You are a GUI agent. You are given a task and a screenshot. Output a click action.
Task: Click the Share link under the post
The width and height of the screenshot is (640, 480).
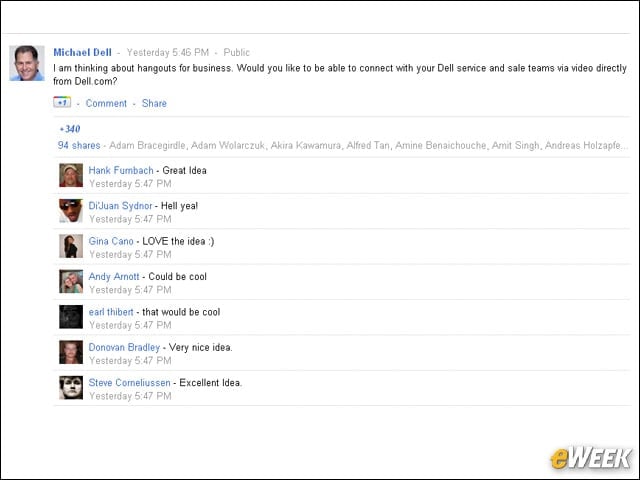click(x=154, y=103)
